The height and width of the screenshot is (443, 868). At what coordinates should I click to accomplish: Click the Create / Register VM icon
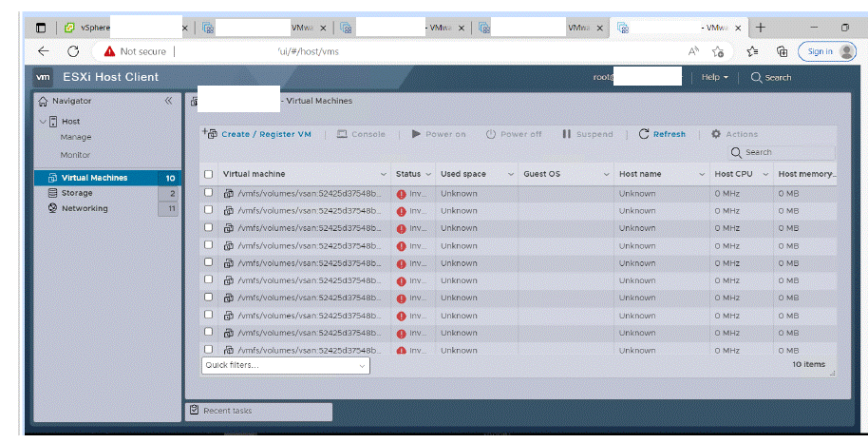210,134
